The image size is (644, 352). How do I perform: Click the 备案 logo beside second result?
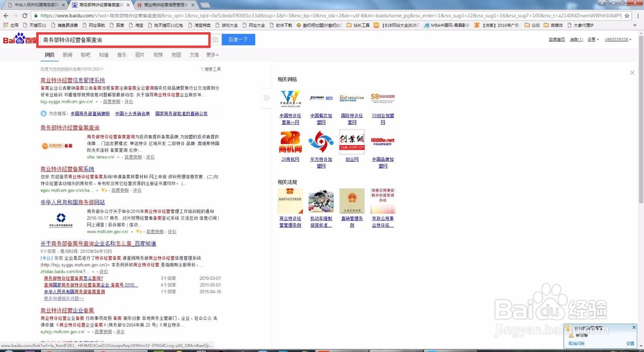coord(57,146)
